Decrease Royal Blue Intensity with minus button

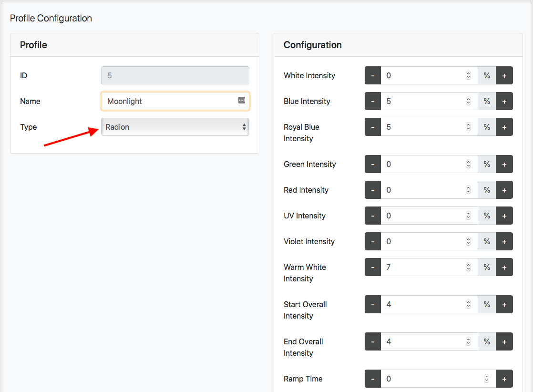coord(372,127)
